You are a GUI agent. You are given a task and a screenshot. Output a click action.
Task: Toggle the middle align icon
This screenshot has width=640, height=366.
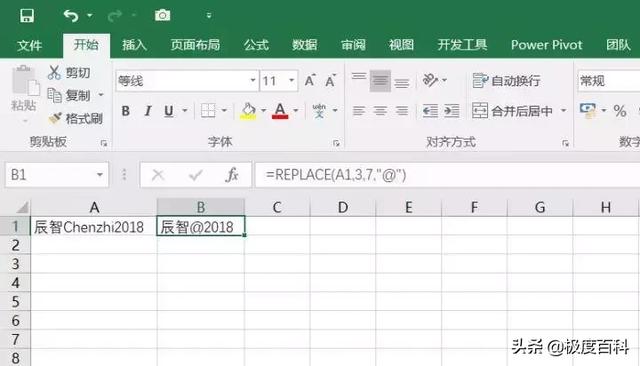(380, 81)
